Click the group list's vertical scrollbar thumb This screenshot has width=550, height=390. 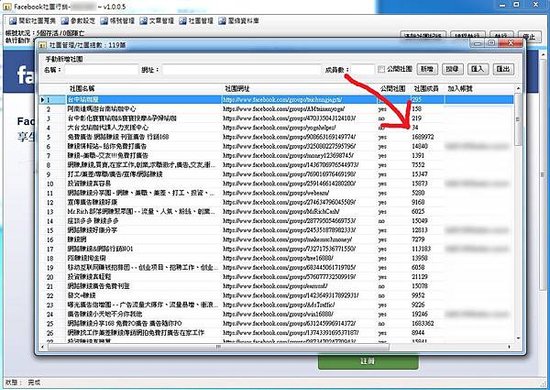click(x=518, y=119)
